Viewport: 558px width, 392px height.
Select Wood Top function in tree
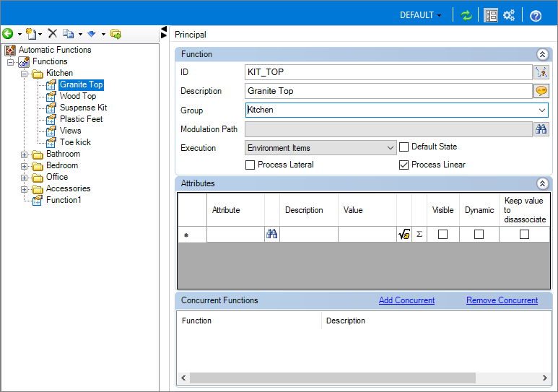(78, 96)
